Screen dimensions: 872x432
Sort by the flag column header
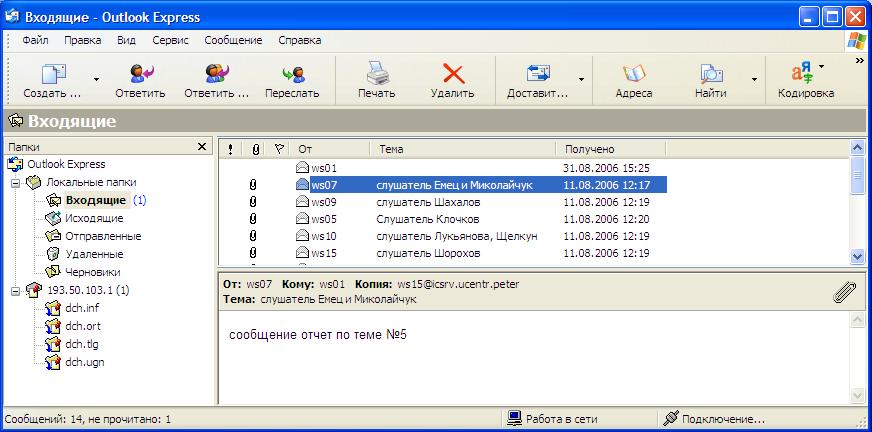point(279,149)
